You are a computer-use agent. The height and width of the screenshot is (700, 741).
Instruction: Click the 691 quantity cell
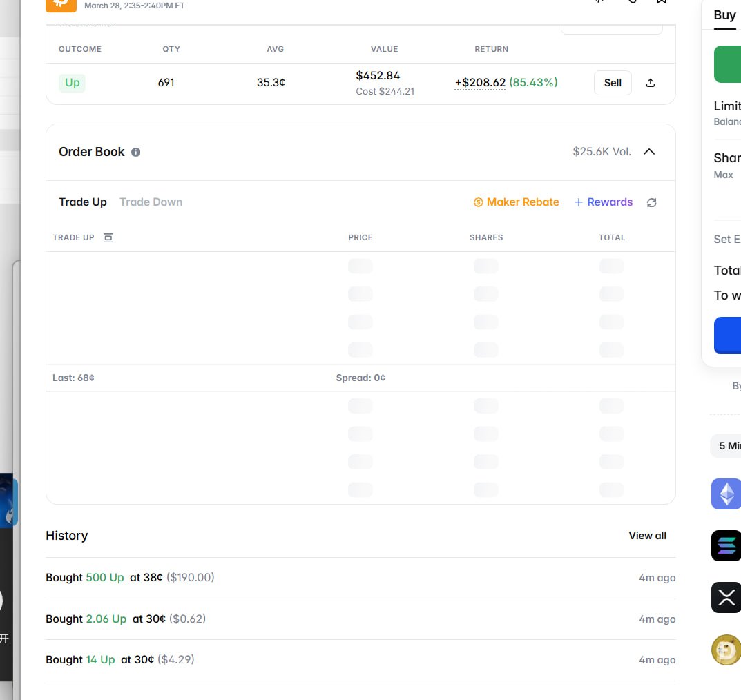point(166,83)
